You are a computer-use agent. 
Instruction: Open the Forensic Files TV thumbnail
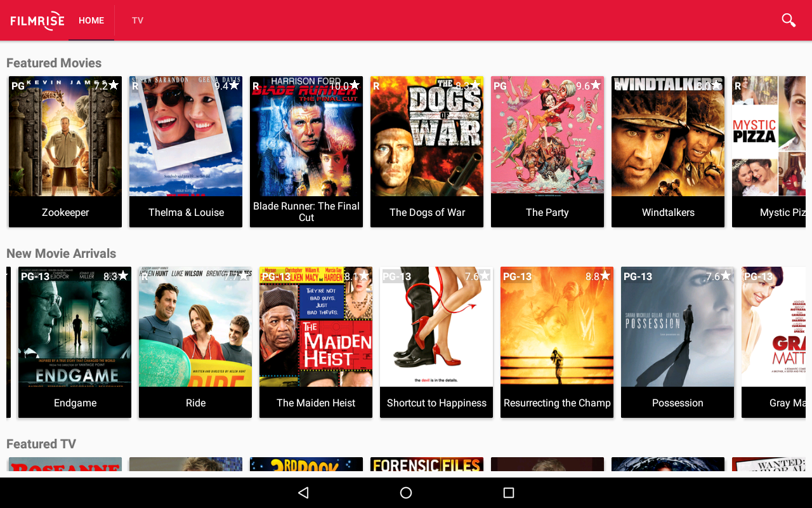click(427, 464)
